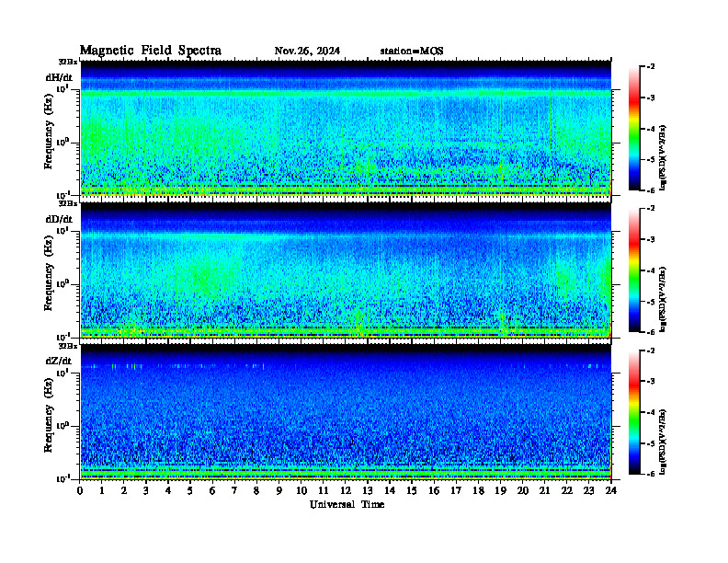Image resolution: width=728 pixels, height=563 pixels.
Task: Click the "17" hour tick label on the time axis
Action: pyautogui.click(x=457, y=491)
